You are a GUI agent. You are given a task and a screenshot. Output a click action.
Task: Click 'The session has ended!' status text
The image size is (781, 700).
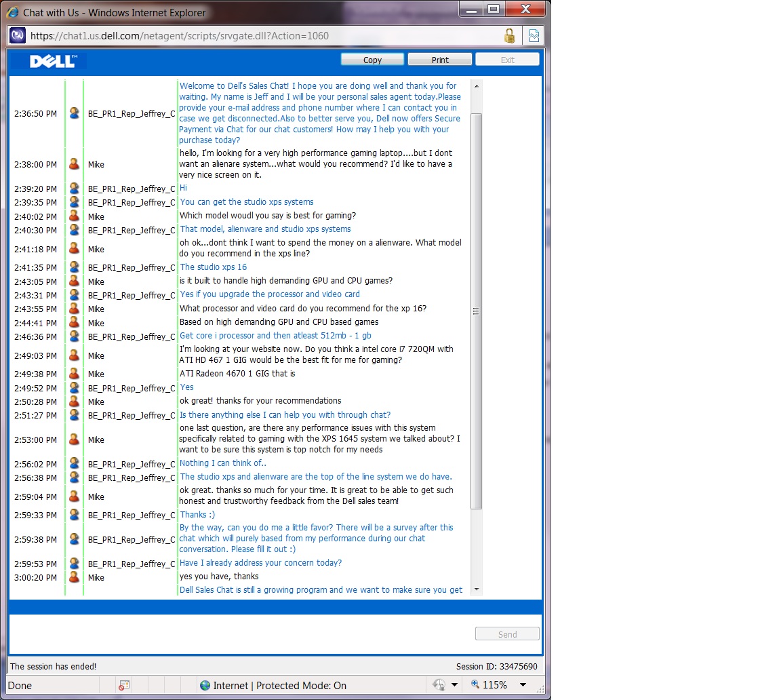[53, 667]
